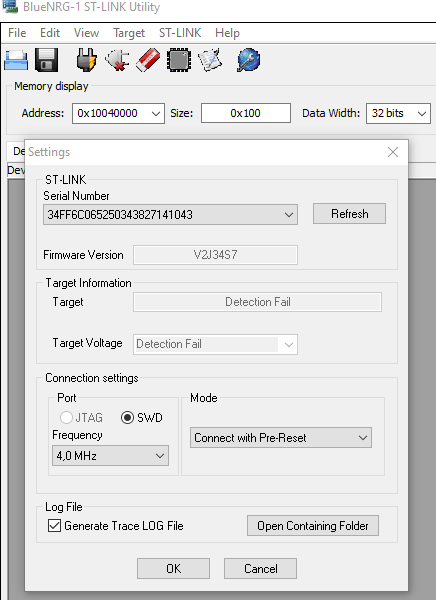Click the Size field showing 0x100
This screenshot has width=436, height=600.
246,113
